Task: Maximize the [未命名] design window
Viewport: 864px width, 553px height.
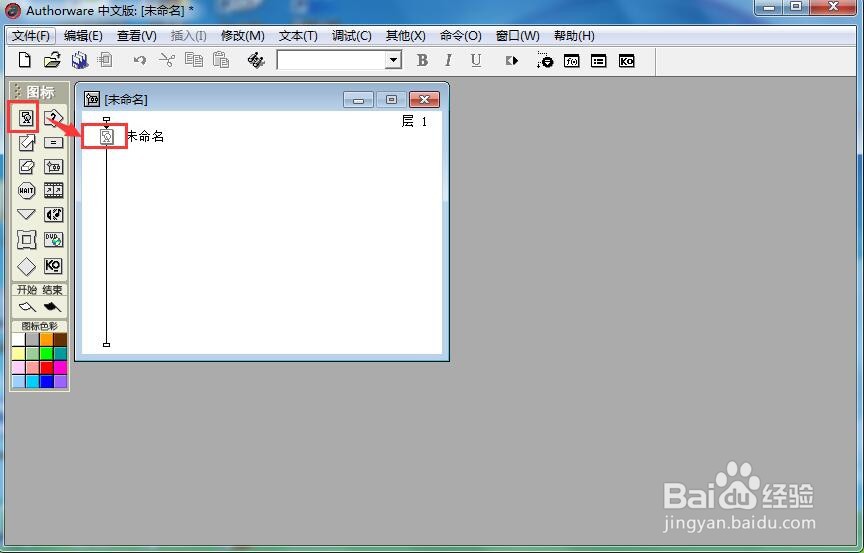Action: click(391, 100)
